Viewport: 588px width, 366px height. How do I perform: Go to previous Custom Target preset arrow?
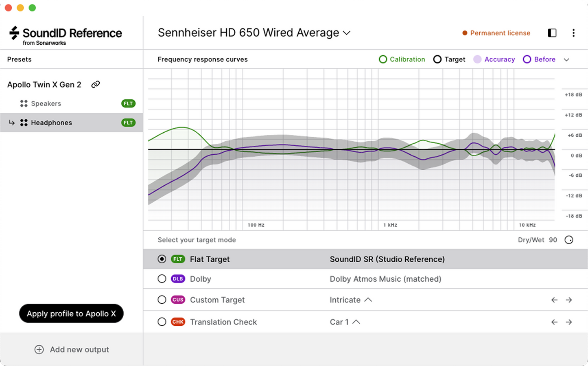(x=554, y=300)
